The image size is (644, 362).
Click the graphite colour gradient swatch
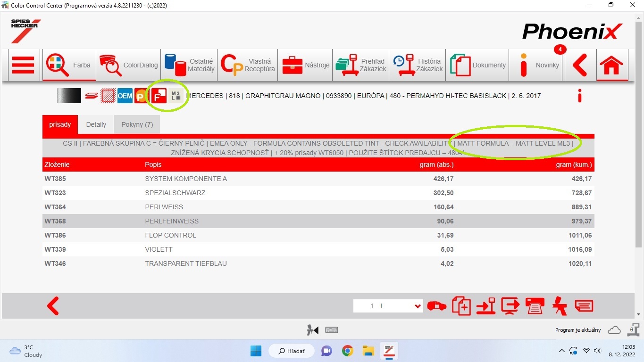(x=69, y=96)
